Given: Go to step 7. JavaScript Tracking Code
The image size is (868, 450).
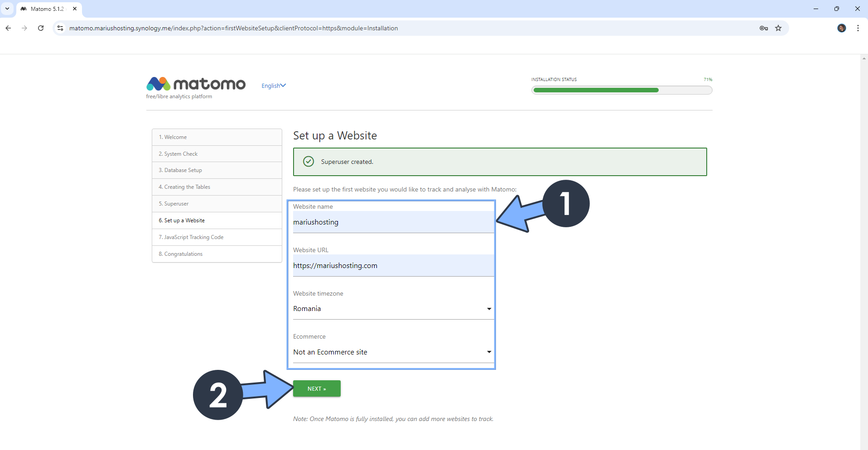Looking at the screenshot, I should coord(217,237).
